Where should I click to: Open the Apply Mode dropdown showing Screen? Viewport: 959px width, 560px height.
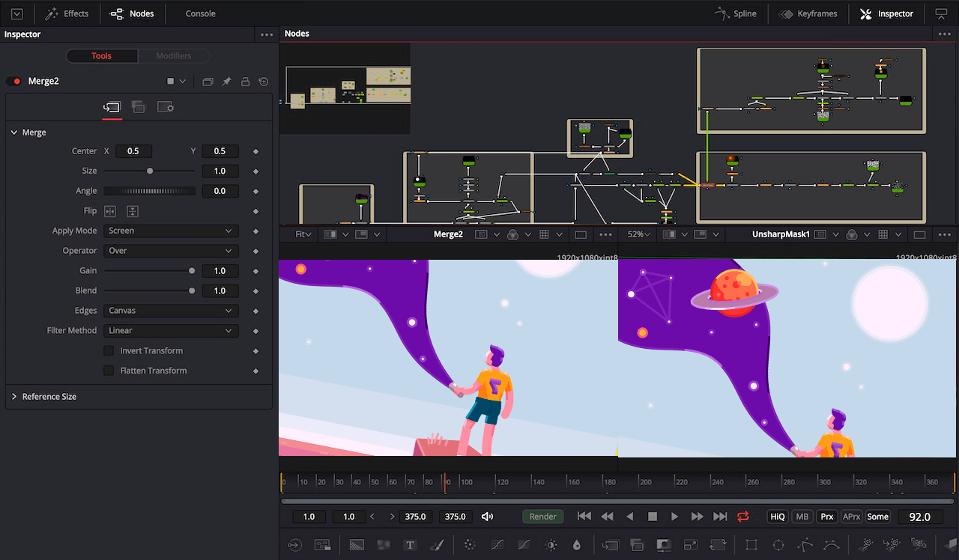(171, 231)
